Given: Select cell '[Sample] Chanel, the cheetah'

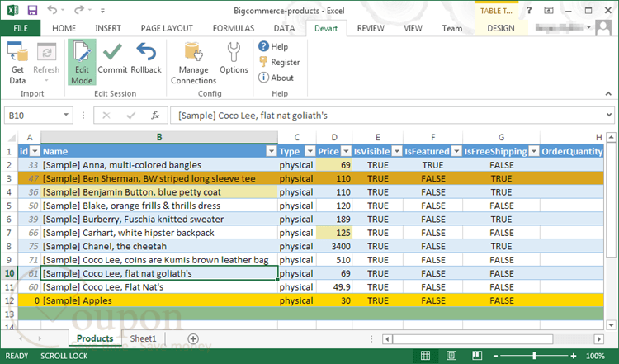Looking at the screenshot, I should tap(159, 246).
